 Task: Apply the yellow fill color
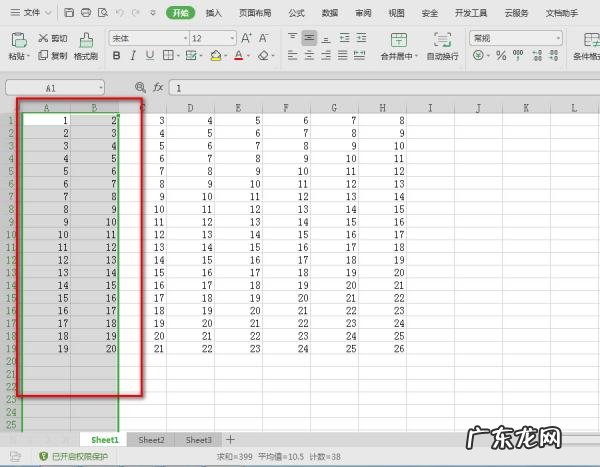(216, 56)
